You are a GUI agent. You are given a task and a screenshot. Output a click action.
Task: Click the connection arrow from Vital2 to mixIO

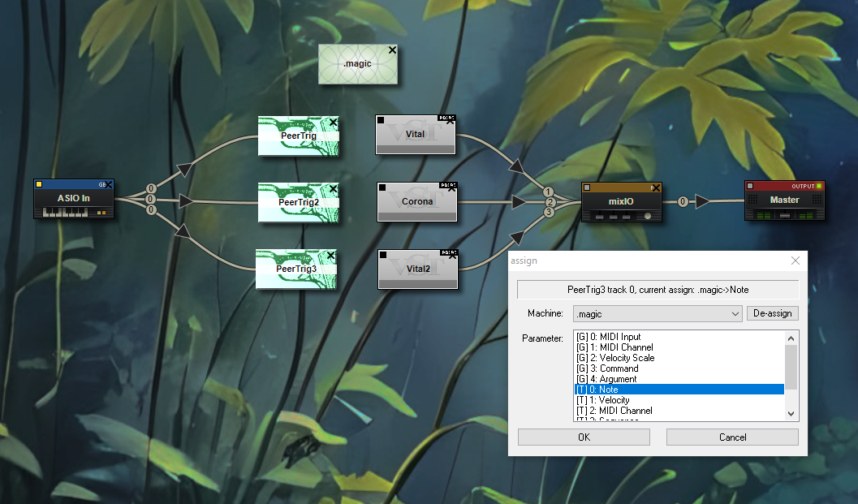(x=516, y=238)
